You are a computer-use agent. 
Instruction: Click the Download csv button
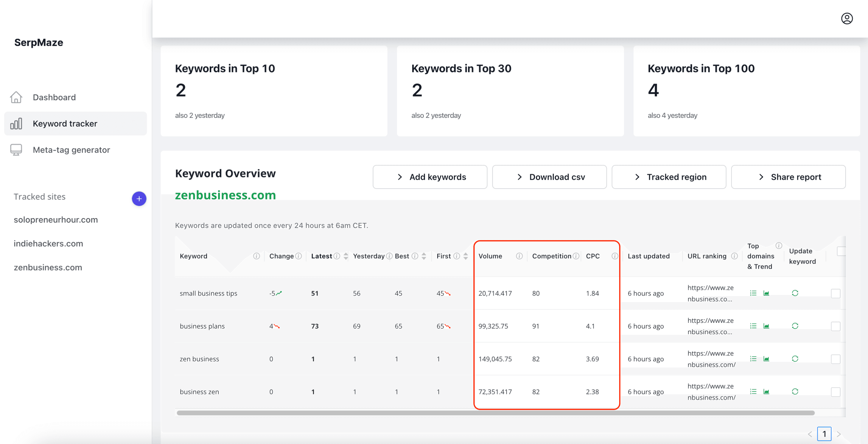(549, 177)
